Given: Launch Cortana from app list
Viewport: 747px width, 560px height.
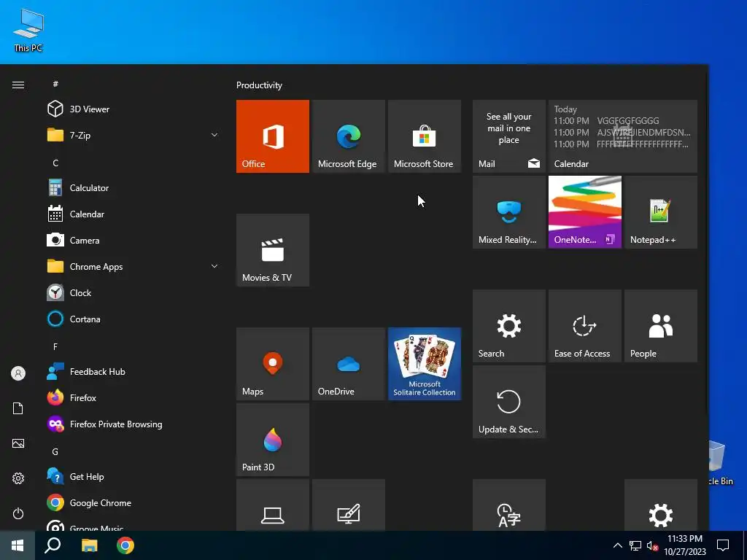Looking at the screenshot, I should pos(133,319).
